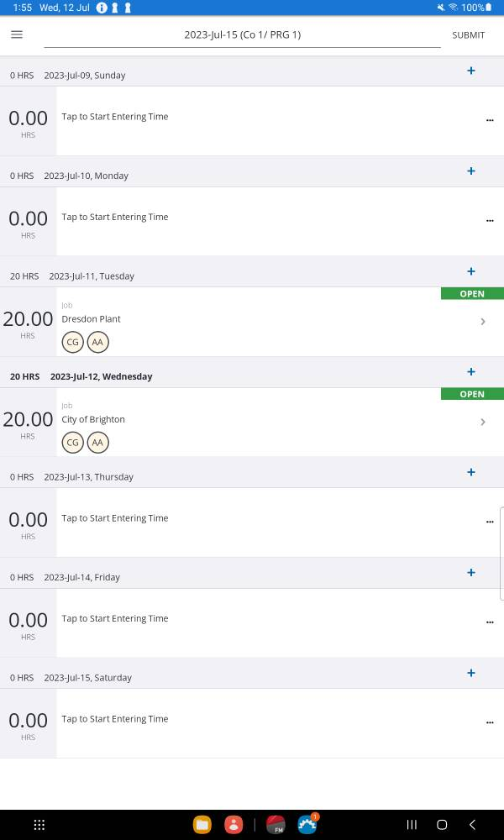504x840 pixels.
Task: Open the yellow Files app in taskbar
Action: click(202, 825)
